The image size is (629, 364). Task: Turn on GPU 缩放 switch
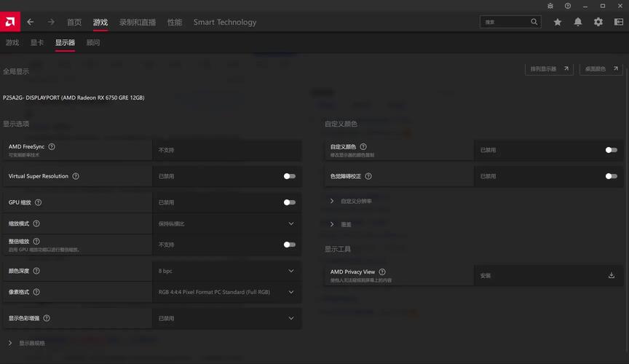pyautogui.click(x=289, y=202)
